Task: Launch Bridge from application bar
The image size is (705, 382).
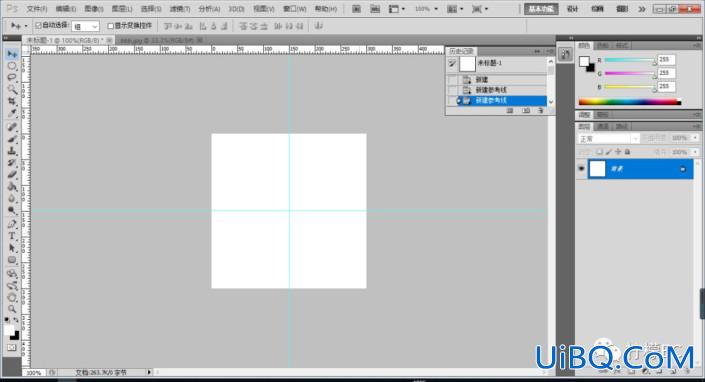Action: (x=356, y=9)
